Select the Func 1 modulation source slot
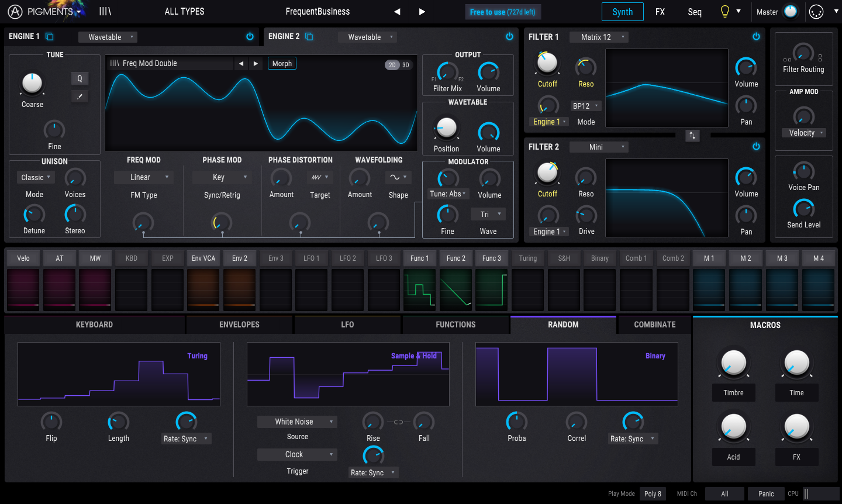 (419, 258)
